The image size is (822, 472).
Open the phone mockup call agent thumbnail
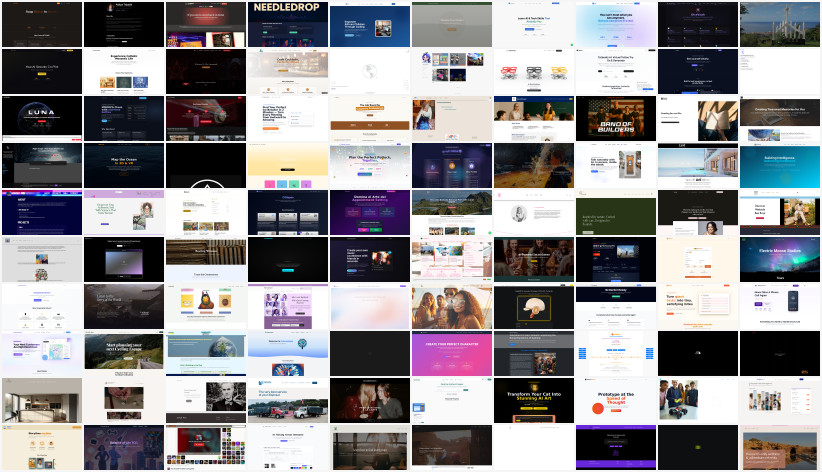780,306
